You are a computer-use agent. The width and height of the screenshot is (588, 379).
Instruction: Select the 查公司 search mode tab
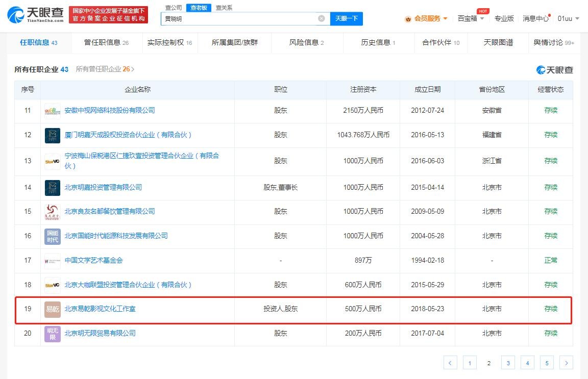pos(174,8)
